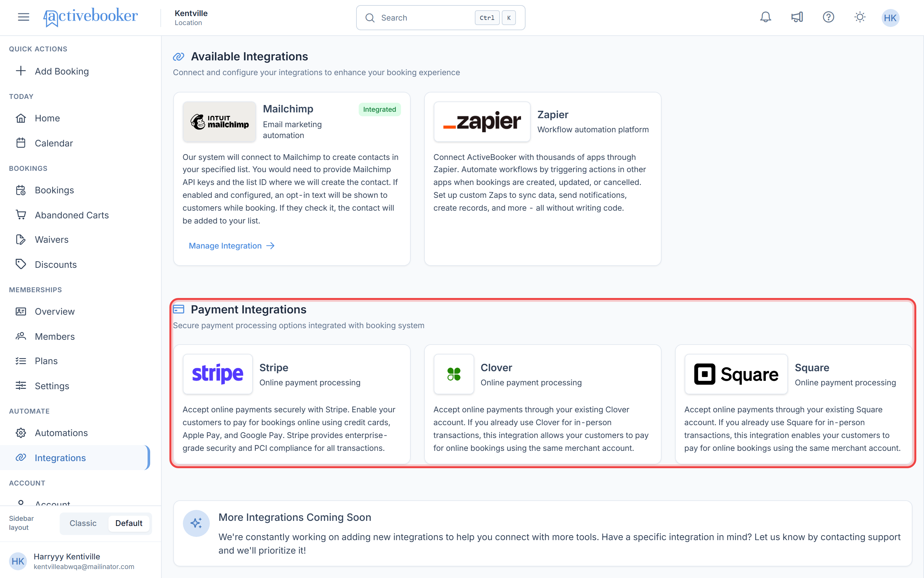Screen dimensions: 924x578
Task: Click the Payment Integrations card icon
Action: point(178,309)
